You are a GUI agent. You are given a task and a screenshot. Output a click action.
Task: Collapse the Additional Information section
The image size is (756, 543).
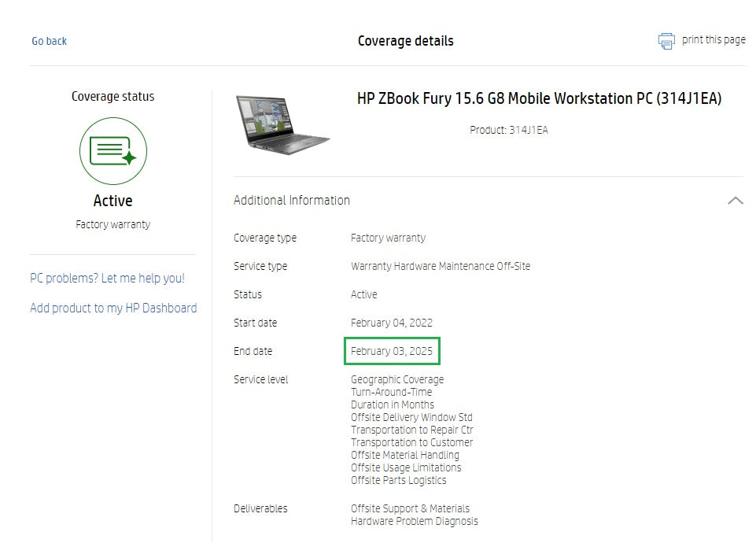(735, 200)
